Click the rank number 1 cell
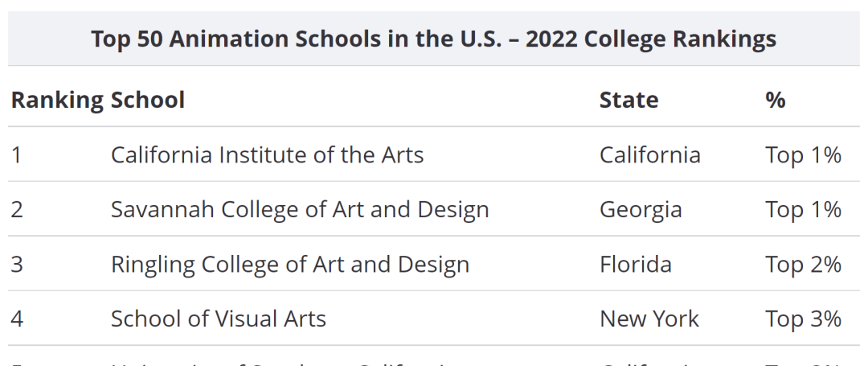 pyautogui.click(x=17, y=154)
